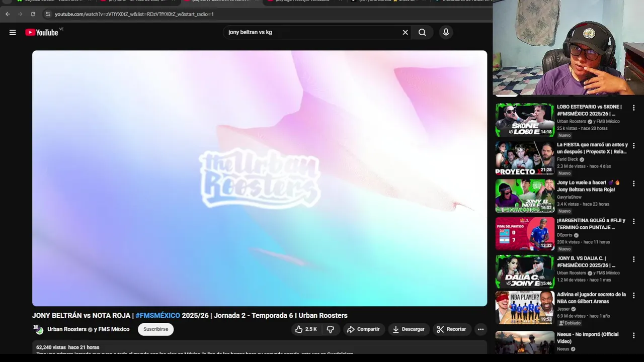
Task: Click 'Nuevo' badge under LOBO ESTEPARIO video
Action: [x=565, y=135]
